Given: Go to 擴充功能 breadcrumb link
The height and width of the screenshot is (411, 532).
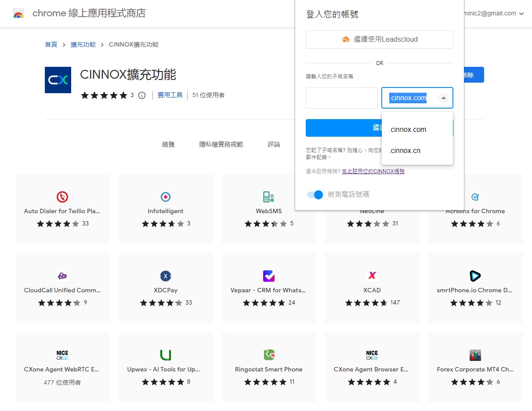Looking at the screenshot, I should pos(83,44).
